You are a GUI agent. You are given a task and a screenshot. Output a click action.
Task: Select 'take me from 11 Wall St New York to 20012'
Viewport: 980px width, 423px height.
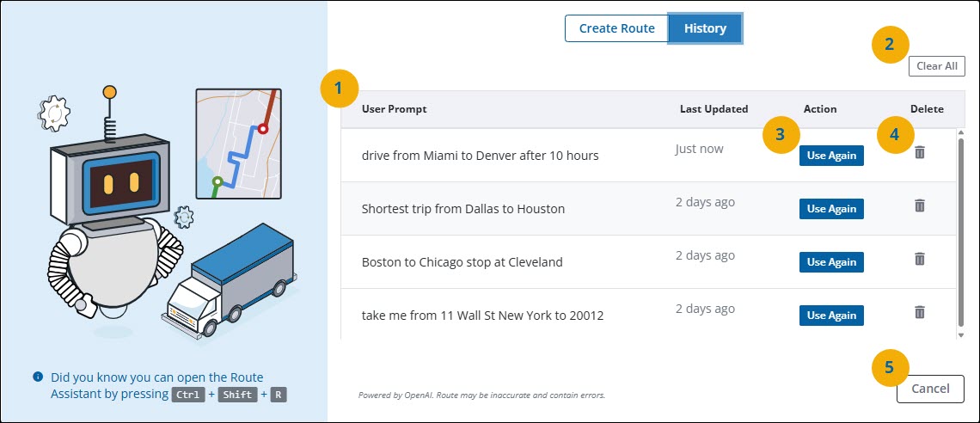482,316
